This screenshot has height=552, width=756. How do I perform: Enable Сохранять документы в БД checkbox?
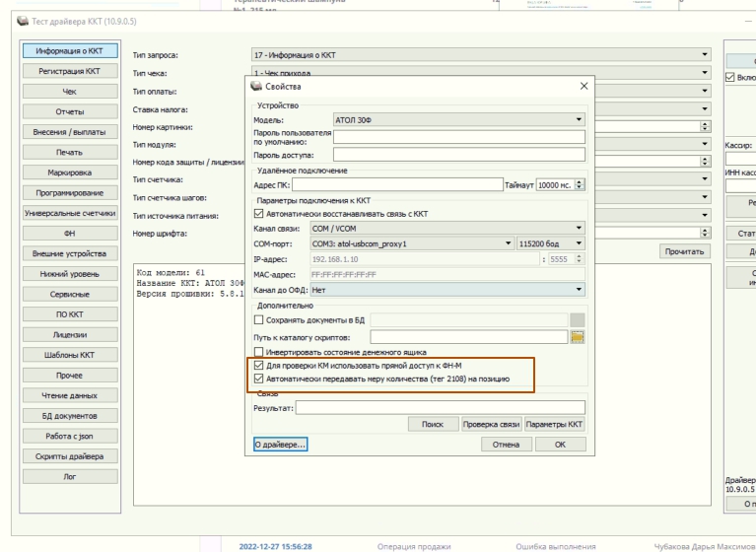[259, 319]
